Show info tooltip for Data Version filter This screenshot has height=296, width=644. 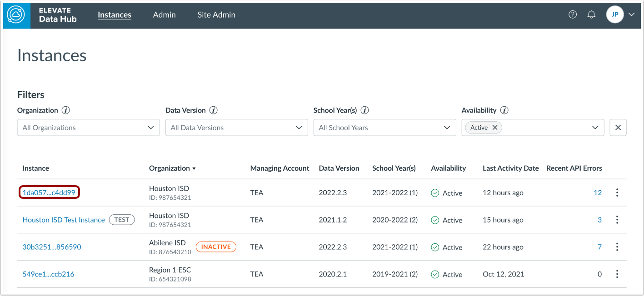[x=214, y=110]
